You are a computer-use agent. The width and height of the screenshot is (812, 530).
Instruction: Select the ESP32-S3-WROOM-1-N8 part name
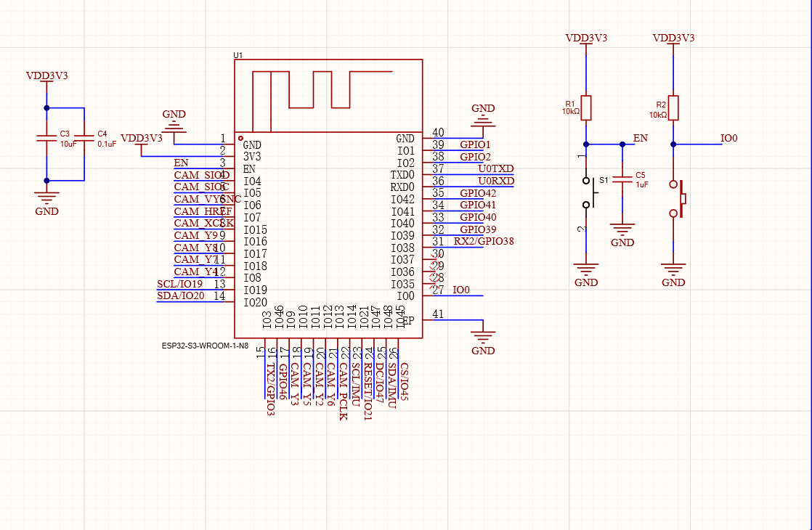click(205, 346)
